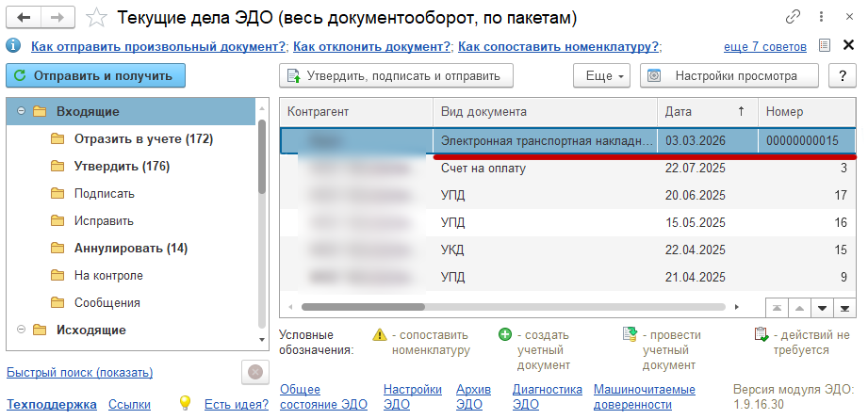This screenshot has width=868, height=419.
Task: Collapse the Исходящие folder tree node
Action: pyautogui.click(x=21, y=330)
